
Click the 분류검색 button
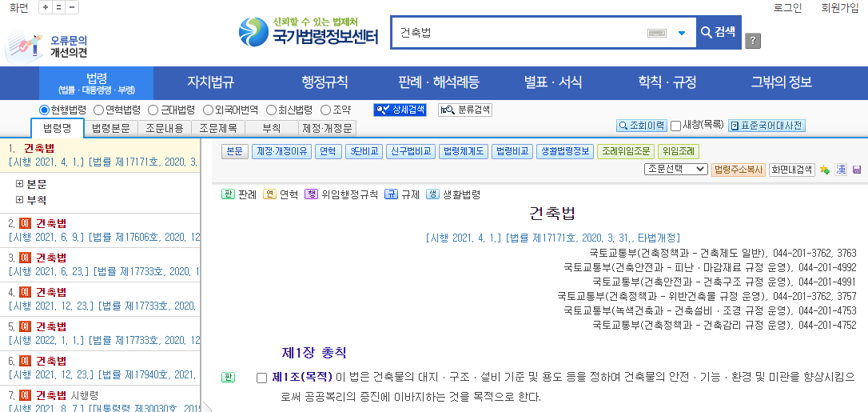pyautogui.click(x=465, y=110)
